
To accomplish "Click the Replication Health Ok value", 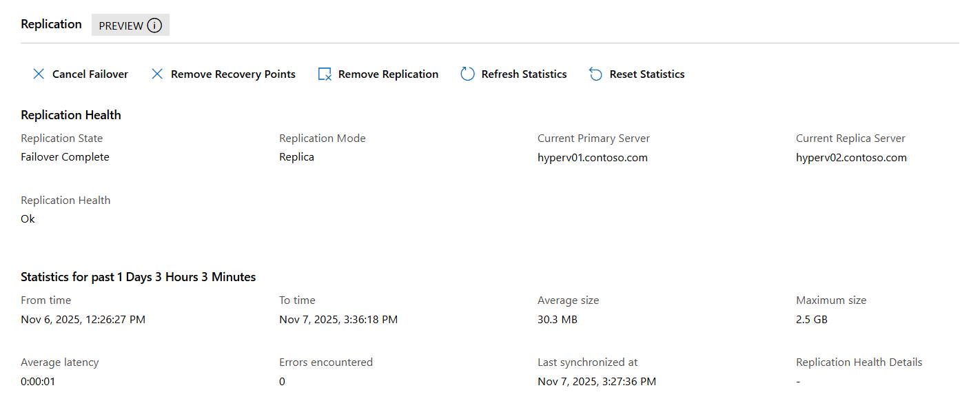I will 28,219.
